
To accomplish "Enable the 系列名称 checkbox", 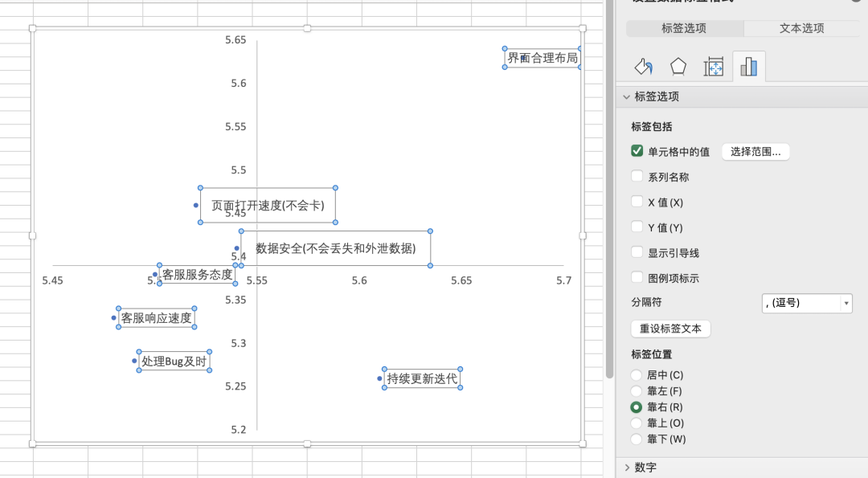I will click(637, 177).
